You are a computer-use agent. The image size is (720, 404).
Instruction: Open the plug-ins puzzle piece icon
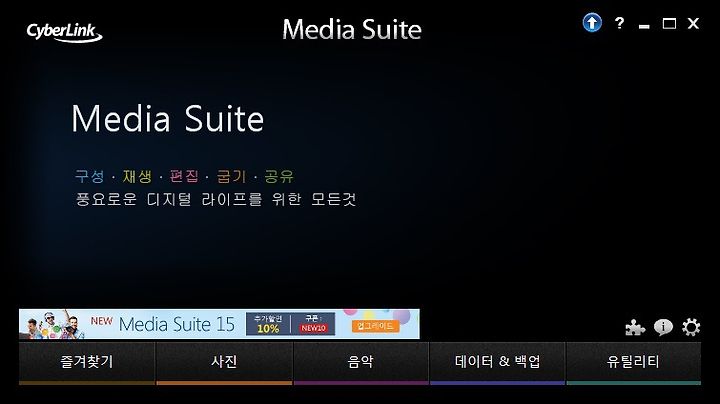(635, 327)
